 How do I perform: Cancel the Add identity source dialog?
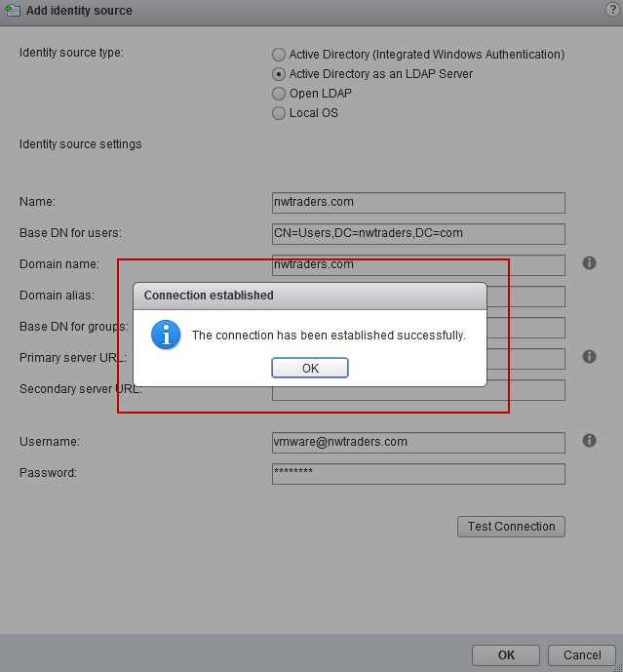point(581,655)
